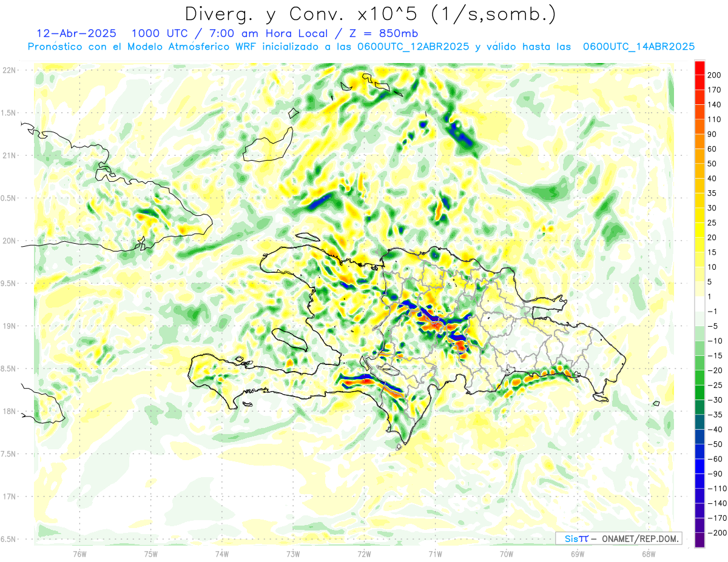Click the longitude label 71W
The image size is (728, 562).
435,554
